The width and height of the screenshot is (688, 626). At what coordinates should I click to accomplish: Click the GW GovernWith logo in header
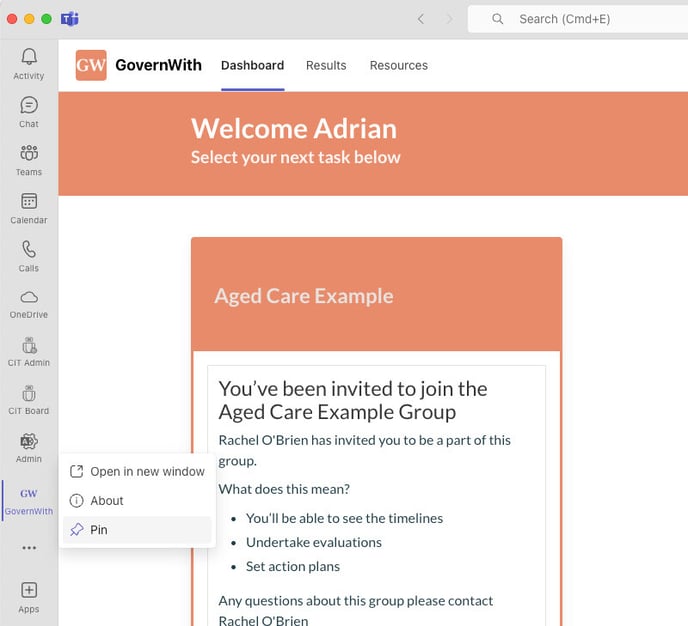pos(91,65)
